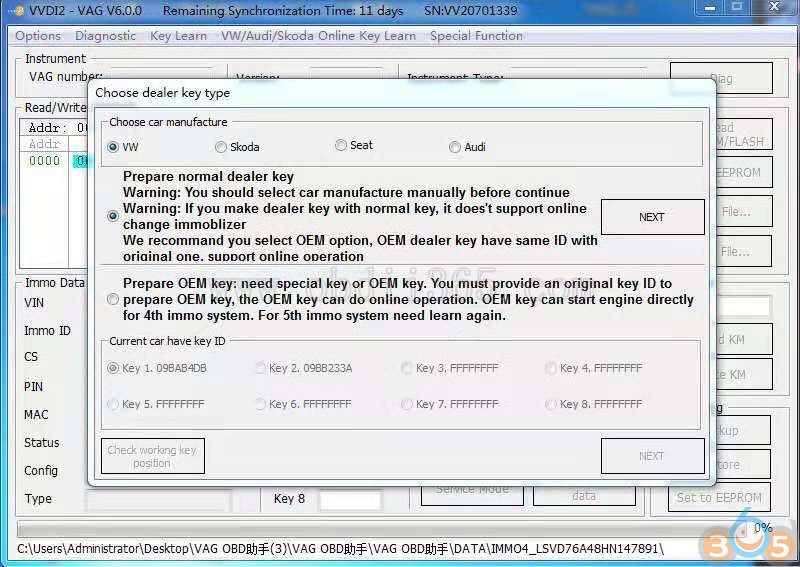Select VW car manufacture radio button
Viewport: 800px width, 567px height.
tap(113, 147)
